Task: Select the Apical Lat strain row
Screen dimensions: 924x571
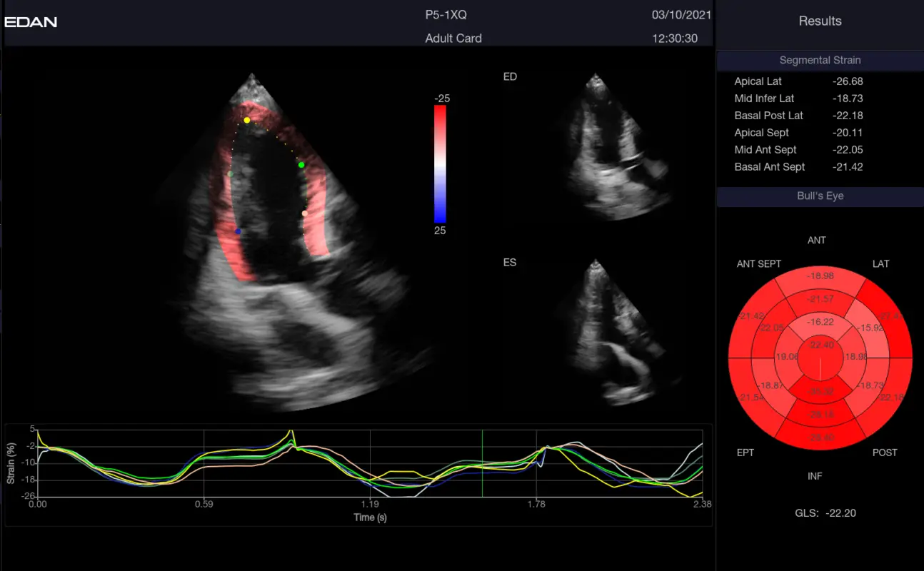Action: click(798, 81)
